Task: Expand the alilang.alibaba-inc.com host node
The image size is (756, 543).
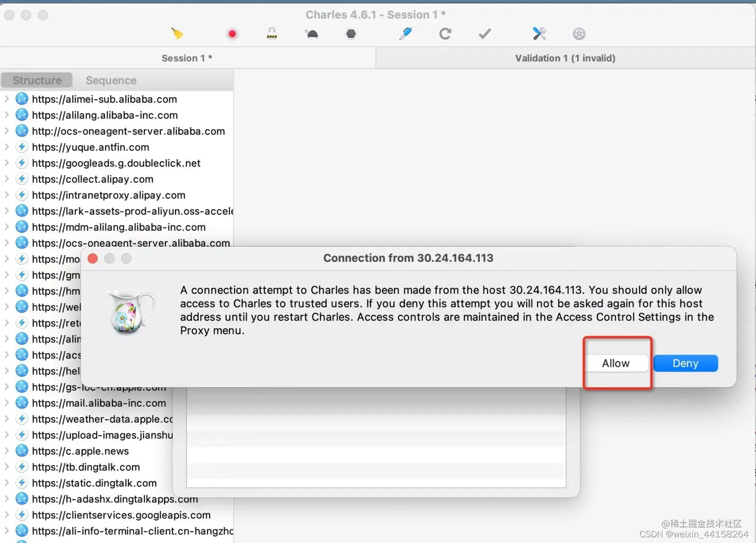Action: pos(6,115)
